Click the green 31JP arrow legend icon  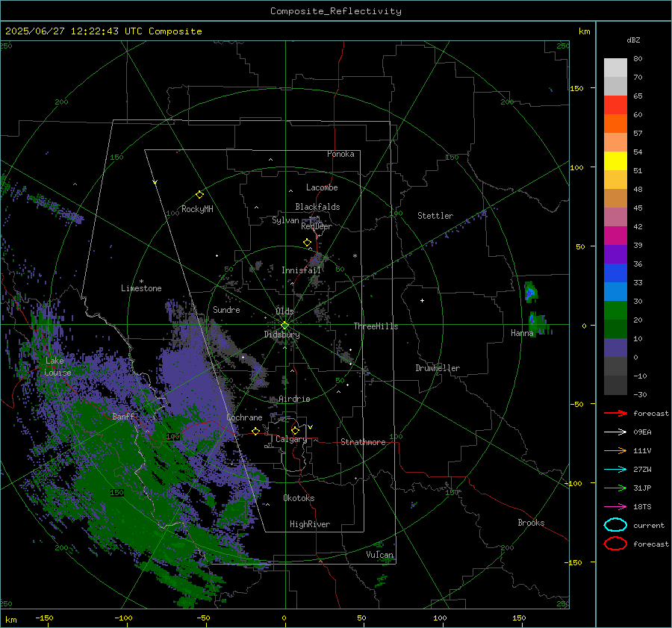coord(615,488)
